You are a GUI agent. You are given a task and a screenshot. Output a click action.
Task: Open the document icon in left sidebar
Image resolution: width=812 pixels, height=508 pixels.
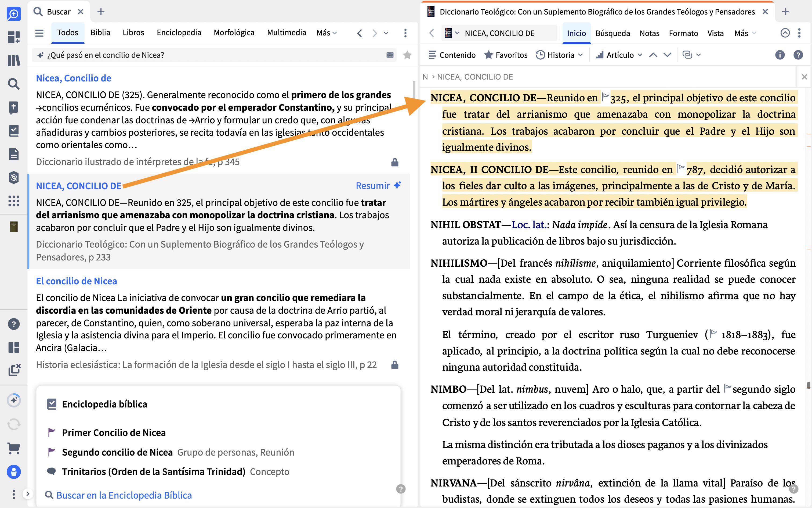coord(14,154)
